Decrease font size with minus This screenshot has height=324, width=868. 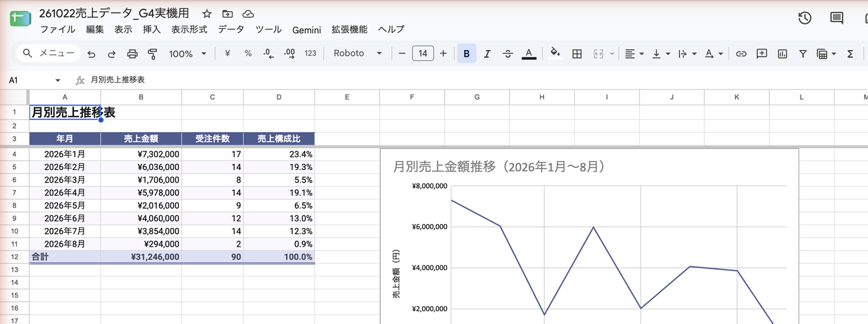(x=402, y=53)
